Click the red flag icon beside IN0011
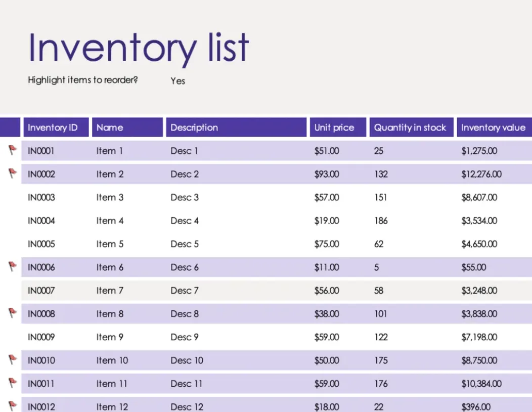Image resolution: width=532 pixels, height=412 pixels. (x=13, y=383)
